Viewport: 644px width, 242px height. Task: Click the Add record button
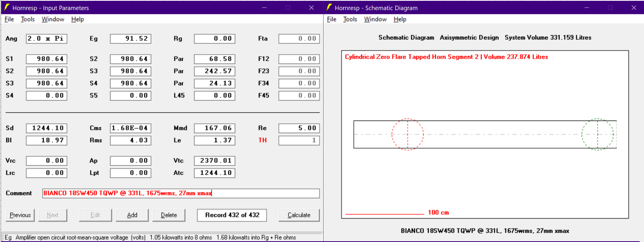coord(132,215)
